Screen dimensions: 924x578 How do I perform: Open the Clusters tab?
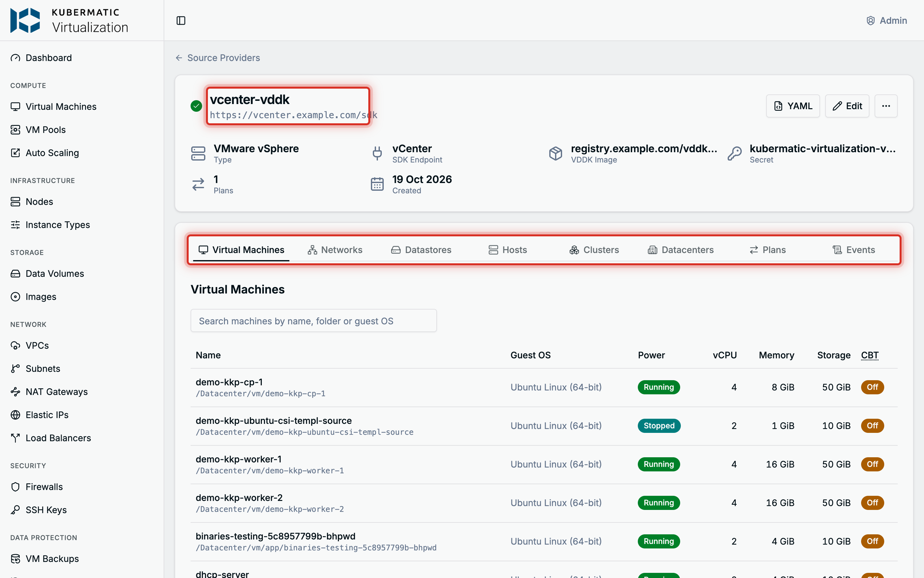(594, 250)
